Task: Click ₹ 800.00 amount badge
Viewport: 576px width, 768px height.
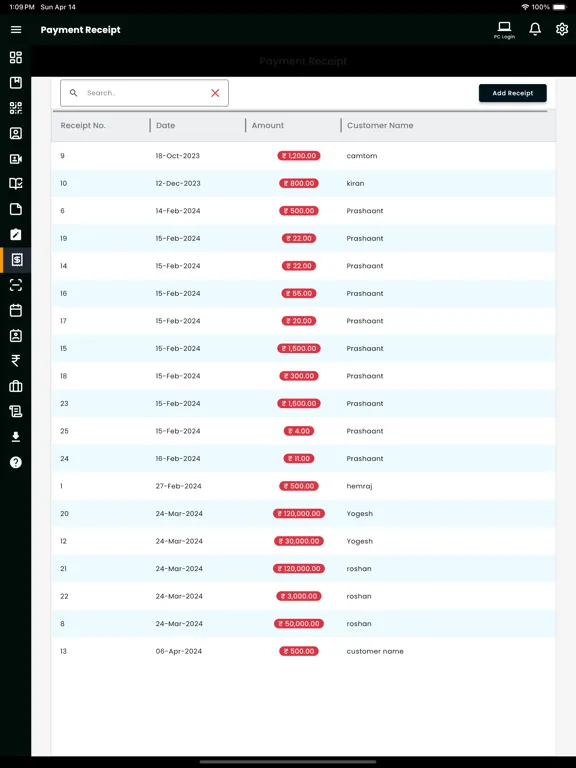Action: (x=299, y=183)
